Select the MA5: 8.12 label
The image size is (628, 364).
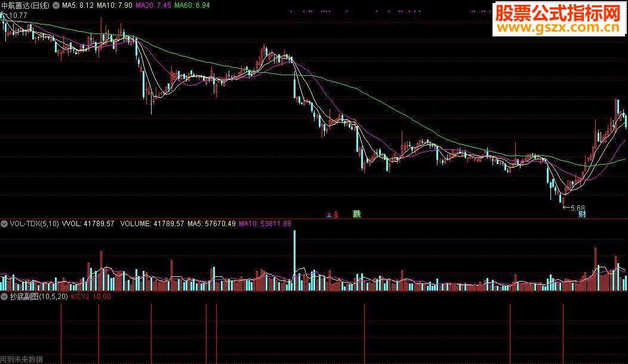click(78, 5)
